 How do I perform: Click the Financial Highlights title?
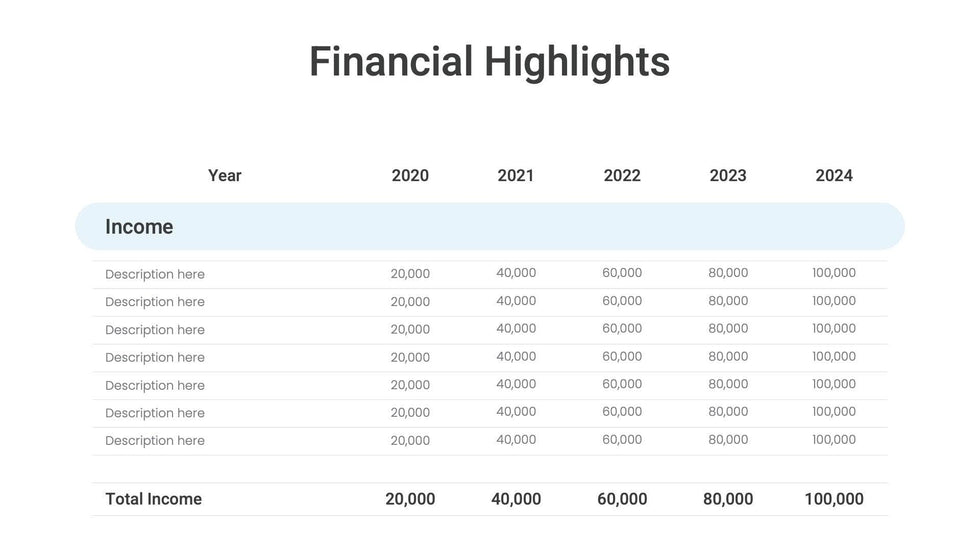tap(489, 61)
